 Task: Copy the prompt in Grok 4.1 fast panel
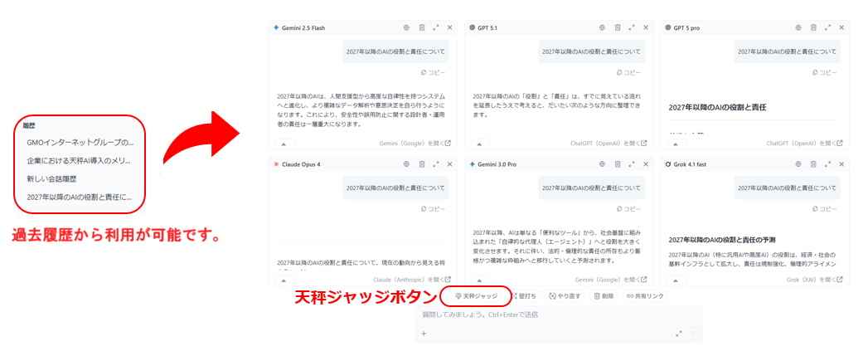[826, 209]
